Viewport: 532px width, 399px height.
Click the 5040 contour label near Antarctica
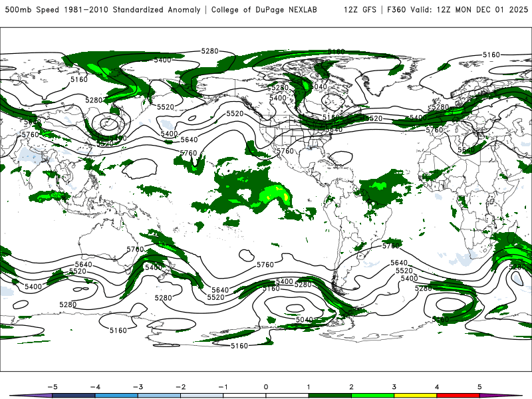[x=305, y=320]
